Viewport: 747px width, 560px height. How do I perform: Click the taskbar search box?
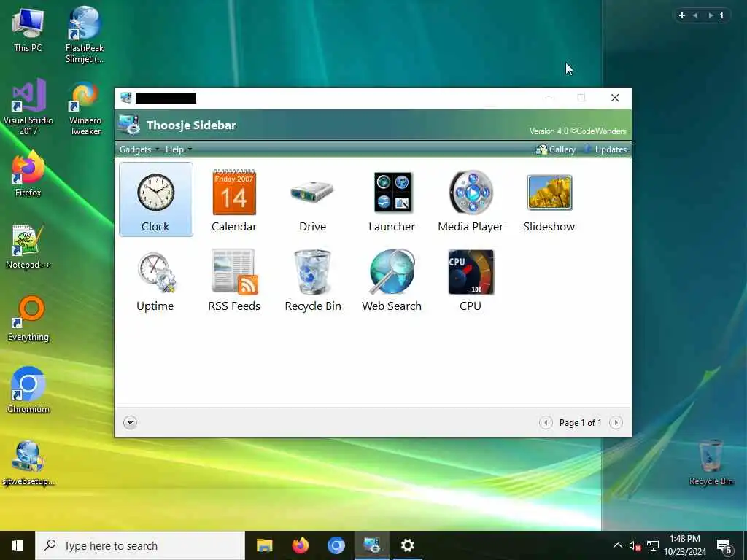[140, 545]
